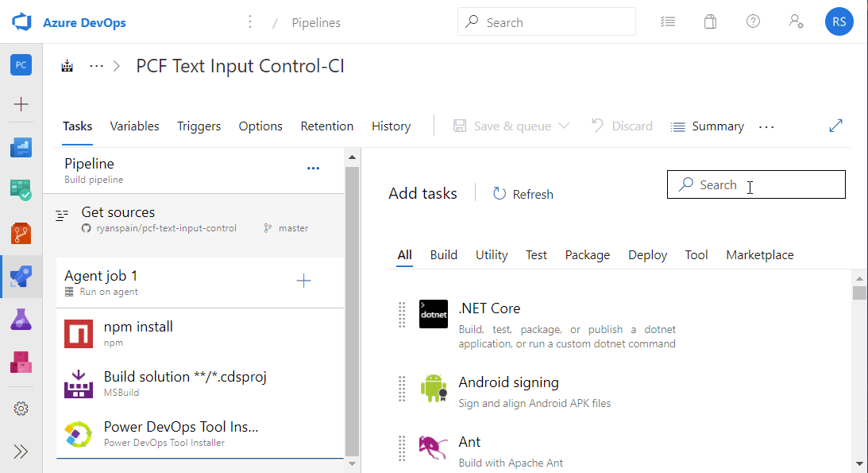The image size is (868, 473).
Task: Filter tasks by Package category
Action: point(588,254)
